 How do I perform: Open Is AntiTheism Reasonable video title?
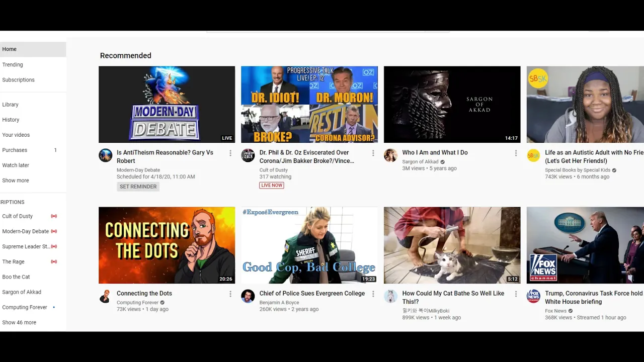click(x=165, y=157)
